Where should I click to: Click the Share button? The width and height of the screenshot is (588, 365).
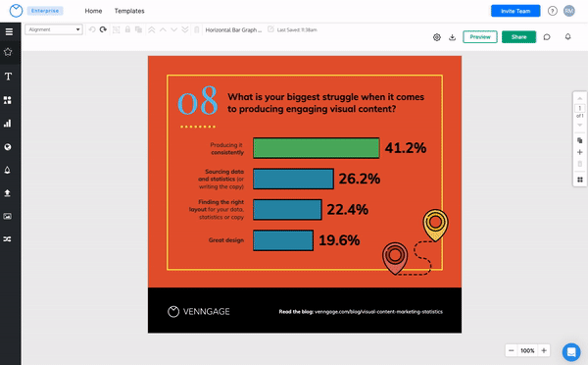(518, 37)
